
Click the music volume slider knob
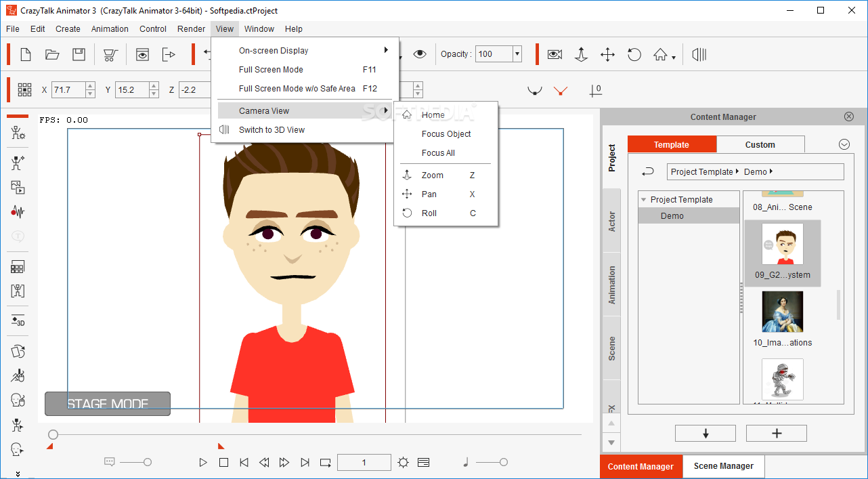point(504,462)
